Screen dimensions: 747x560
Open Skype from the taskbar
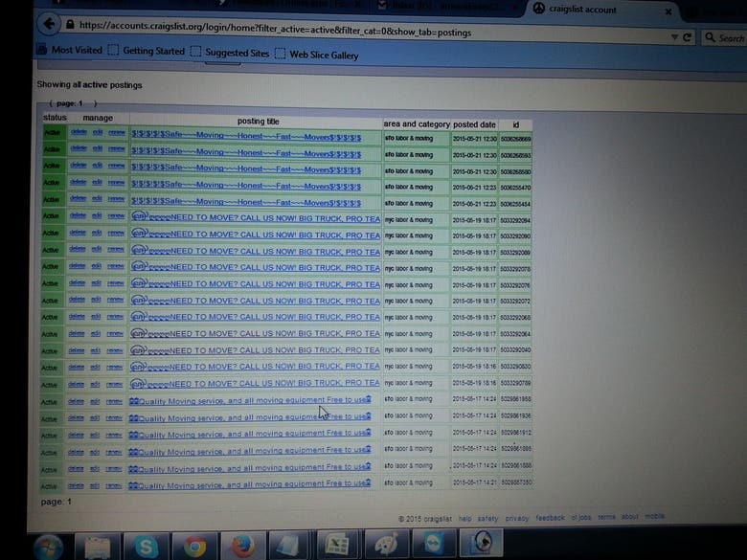(x=146, y=547)
